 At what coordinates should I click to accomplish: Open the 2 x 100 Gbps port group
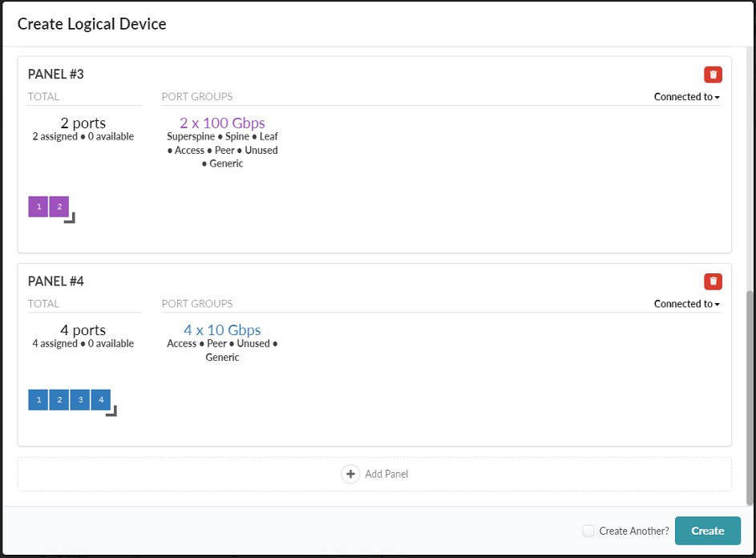(x=222, y=123)
